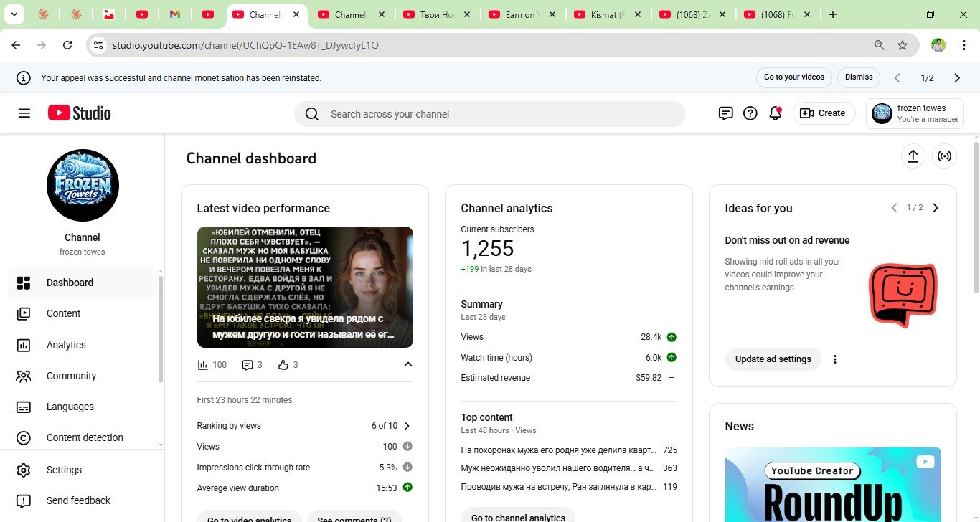This screenshot has height=522, width=980.
Task: Open the three-dot menu beside Update ad settings
Action: tap(834, 359)
